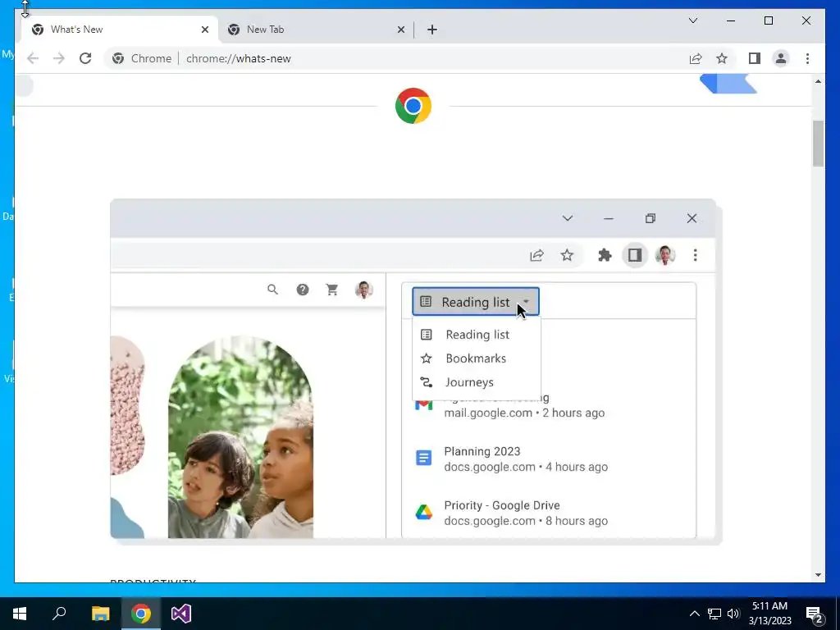Click the share icon in the illustration

point(536,256)
